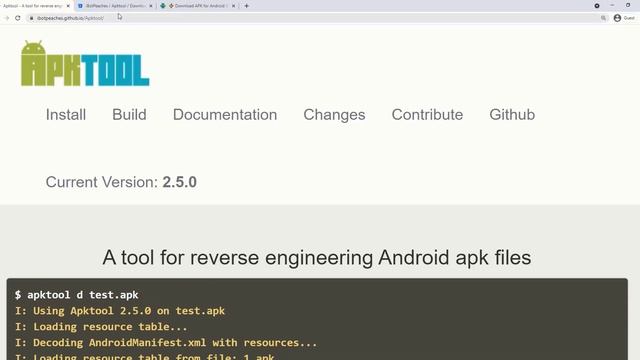Click the 'Using Apktool 2.5.0 on test.apk' line
The image size is (640, 360).
pyautogui.click(x=120, y=311)
